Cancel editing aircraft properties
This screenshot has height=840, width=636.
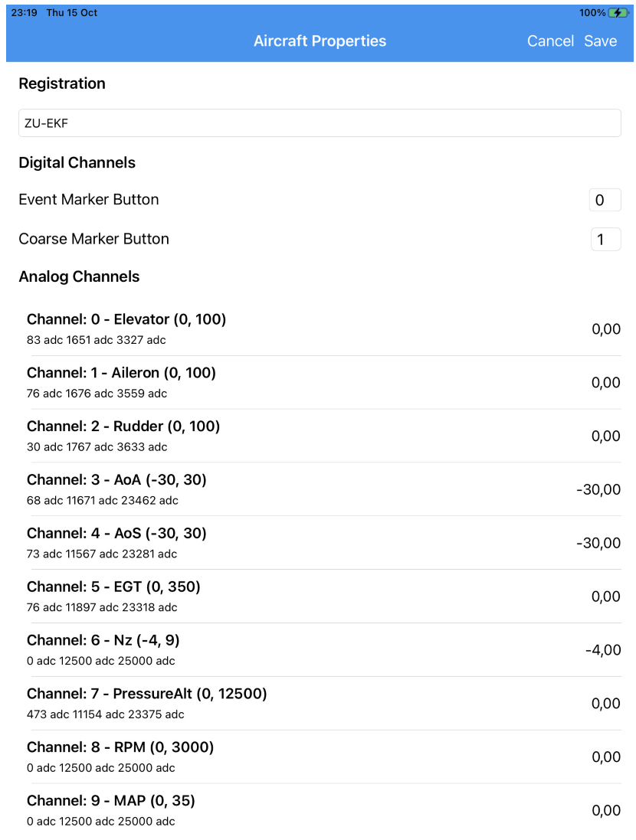pyautogui.click(x=550, y=41)
